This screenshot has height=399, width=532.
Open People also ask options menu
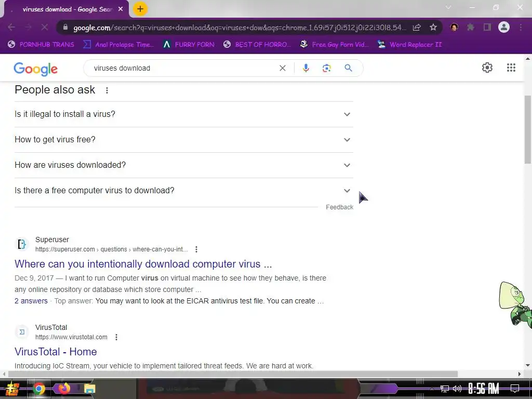point(107,90)
